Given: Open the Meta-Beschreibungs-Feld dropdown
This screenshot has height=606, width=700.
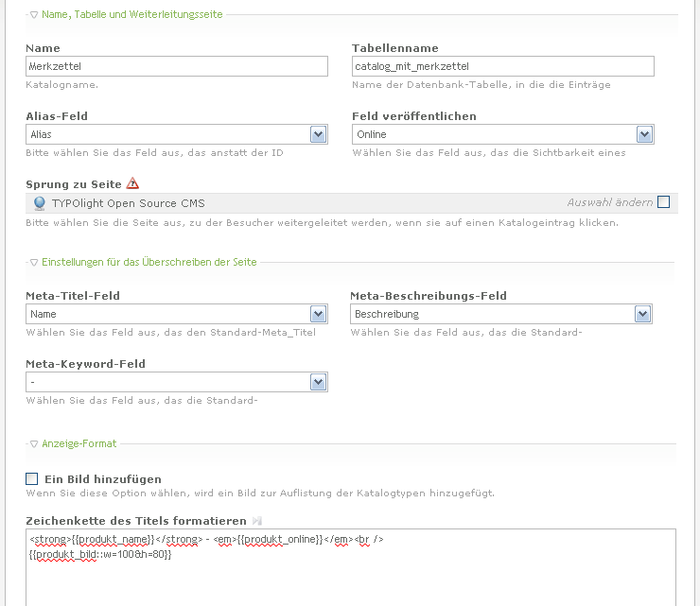Looking at the screenshot, I should click(x=642, y=314).
